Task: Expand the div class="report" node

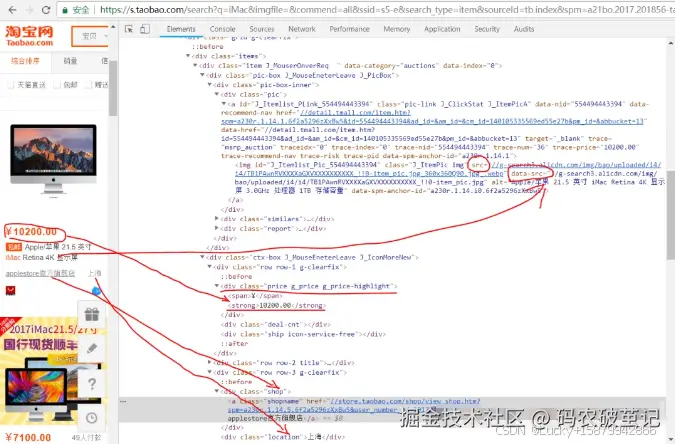Action: pyautogui.click(x=217, y=228)
